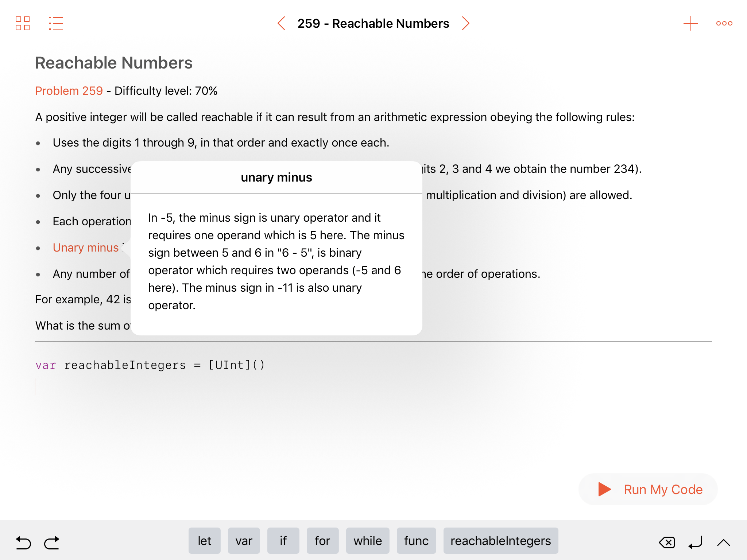Select the 'for' keyword snippet
This screenshot has height=560, width=747.
322,541
